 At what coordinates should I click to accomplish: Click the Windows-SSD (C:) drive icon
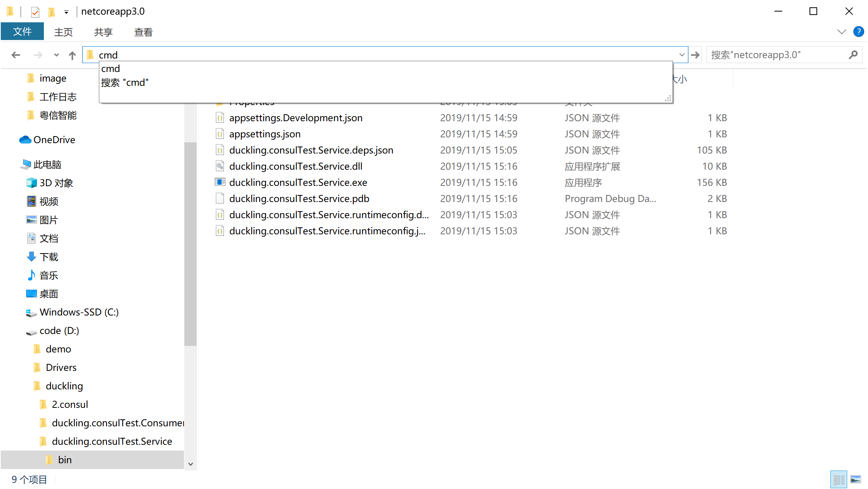pos(31,312)
